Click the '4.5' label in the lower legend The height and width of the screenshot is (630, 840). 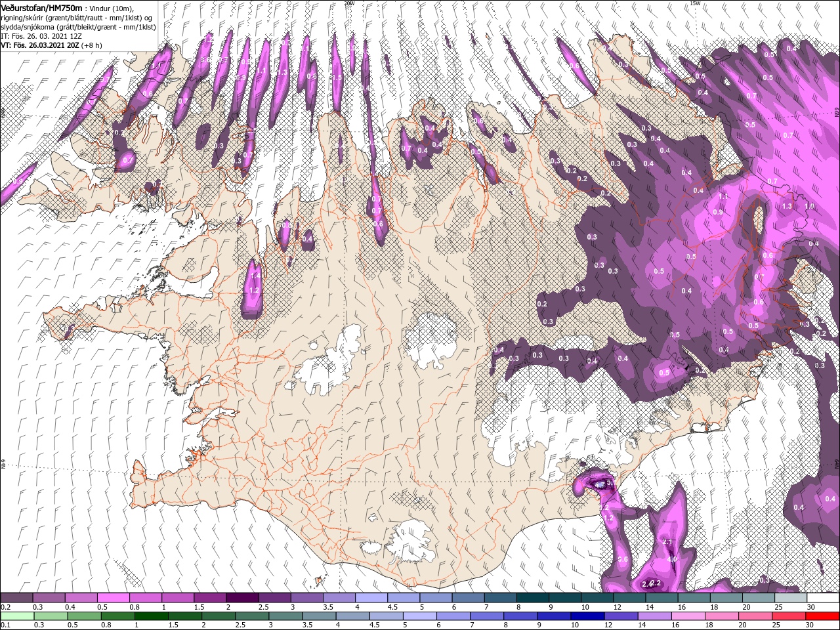pyautogui.click(x=373, y=625)
